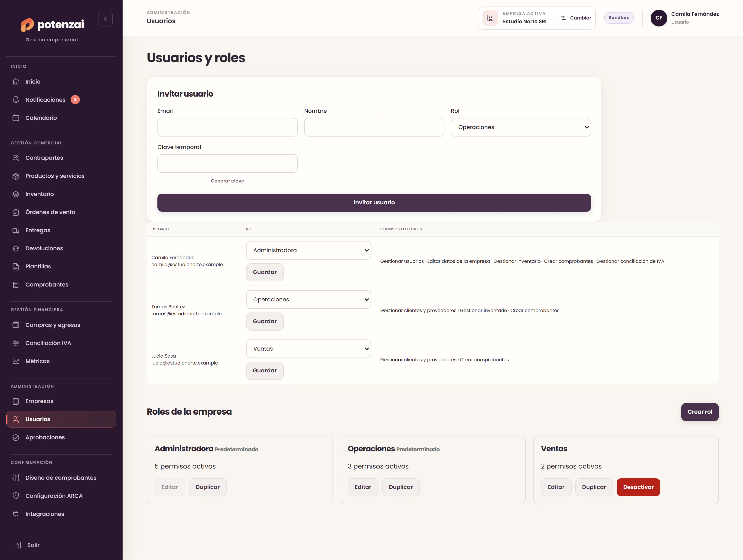Click the Calendario calendar icon
The height and width of the screenshot is (560, 743).
click(16, 118)
